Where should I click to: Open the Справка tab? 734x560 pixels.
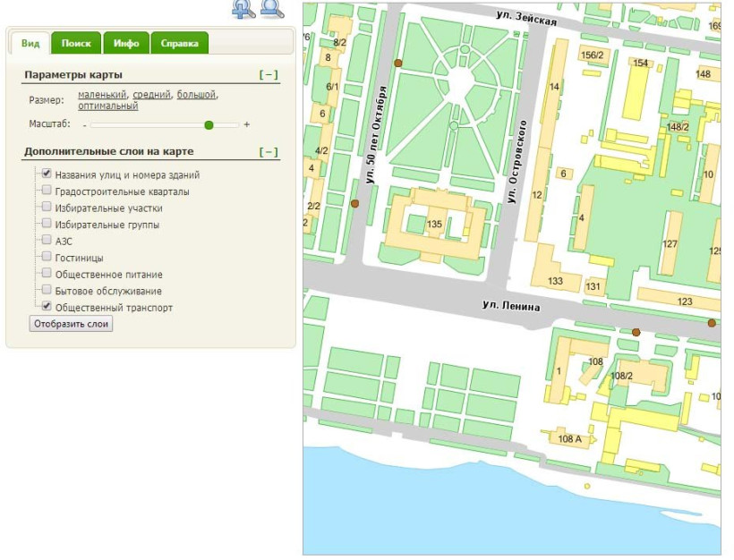pos(179,43)
